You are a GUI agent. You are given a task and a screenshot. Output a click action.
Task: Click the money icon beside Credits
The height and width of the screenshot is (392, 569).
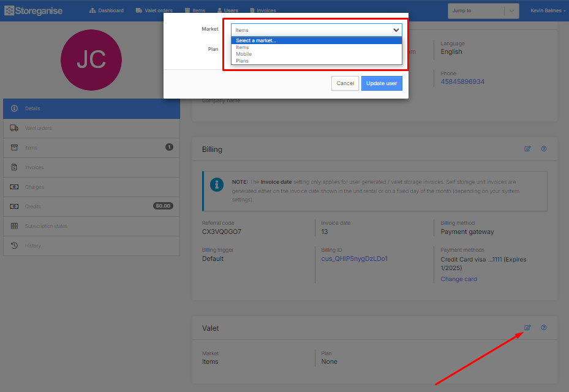(x=14, y=206)
